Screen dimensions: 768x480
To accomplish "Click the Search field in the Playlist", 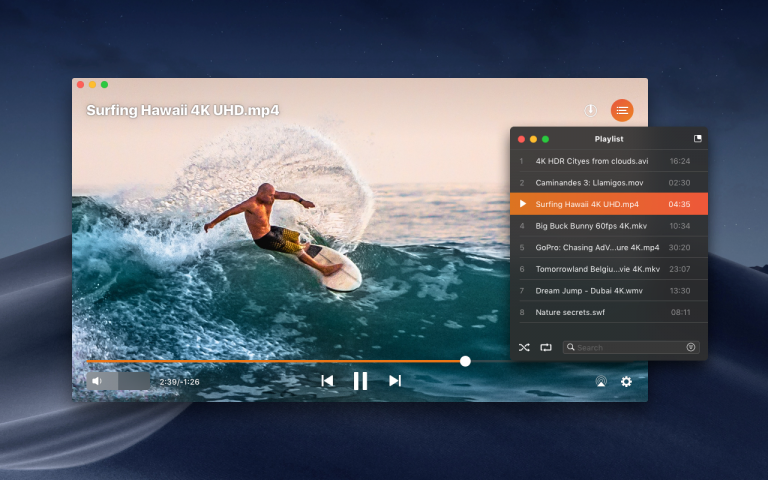I will coord(631,347).
